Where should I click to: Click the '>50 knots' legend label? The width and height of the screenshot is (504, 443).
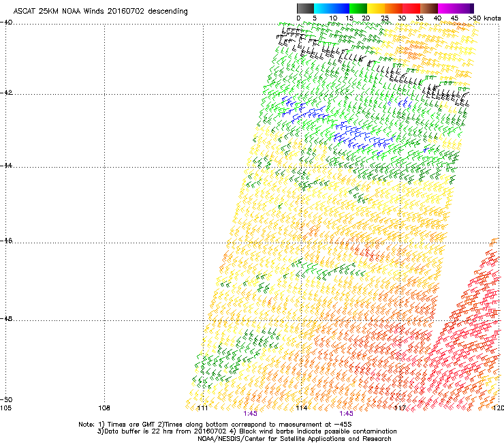click(x=484, y=18)
